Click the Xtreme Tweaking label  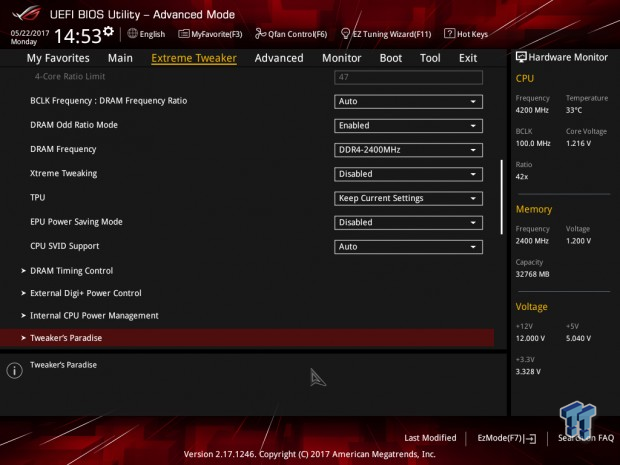64,173
